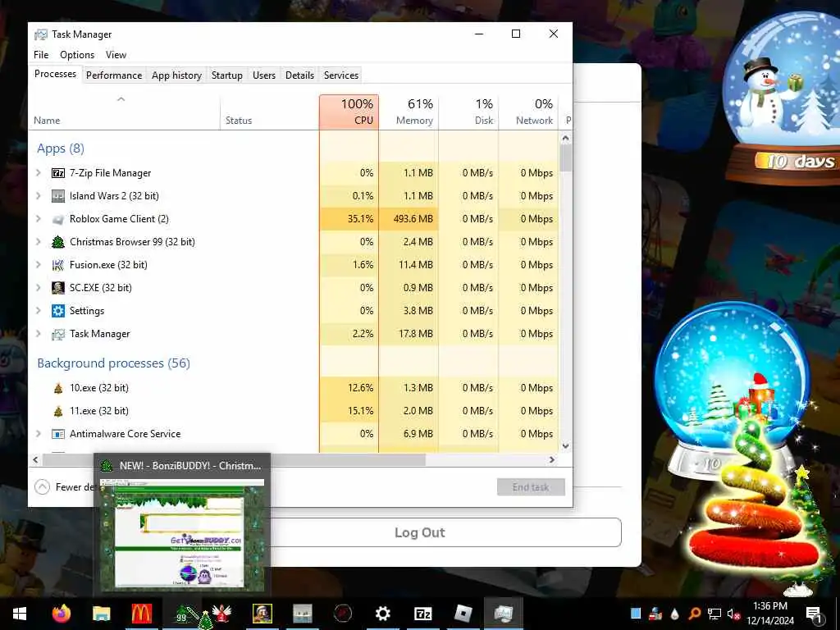Click the Roblox Game Client process icon
Screen dimensions: 840x630
point(58,219)
